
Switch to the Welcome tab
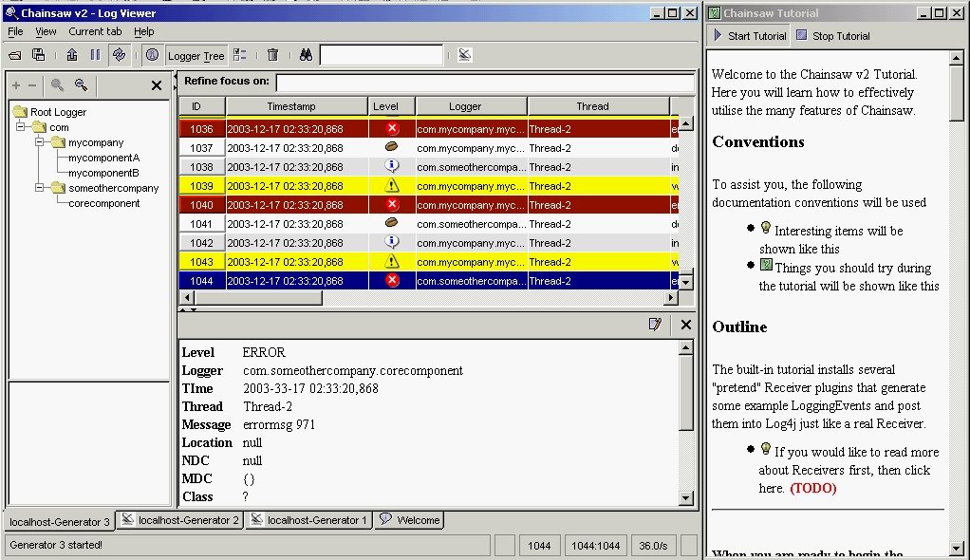pyautogui.click(x=409, y=520)
